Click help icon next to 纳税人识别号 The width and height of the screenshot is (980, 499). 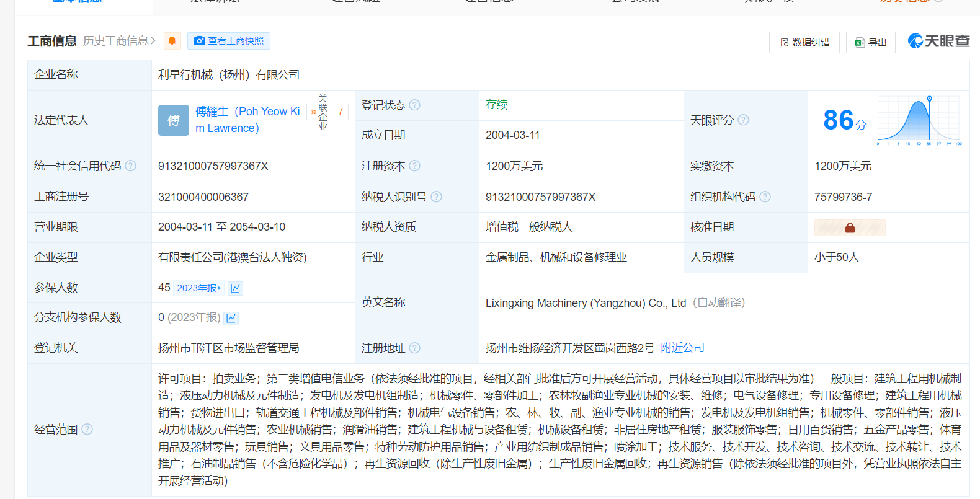coord(437,197)
